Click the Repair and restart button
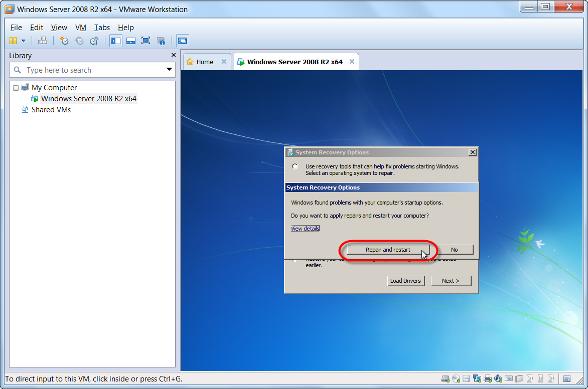Viewport: 588px width, 389px height. click(x=388, y=250)
